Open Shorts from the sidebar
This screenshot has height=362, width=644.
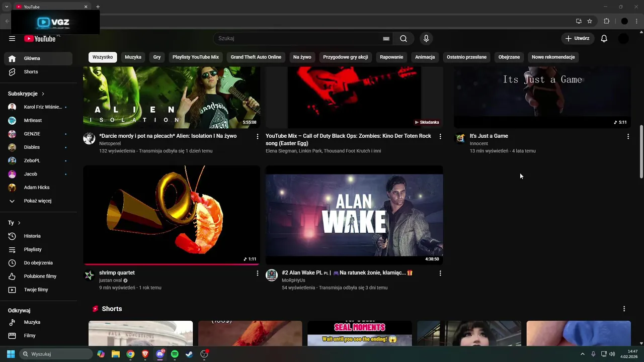(x=38, y=72)
